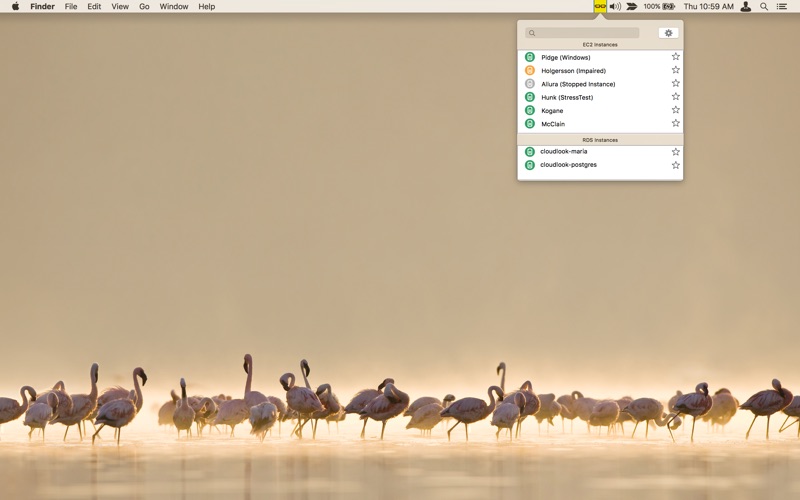This screenshot has height=500, width=800.
Task: Open Notification Center list icon
Action: [781, 7]
